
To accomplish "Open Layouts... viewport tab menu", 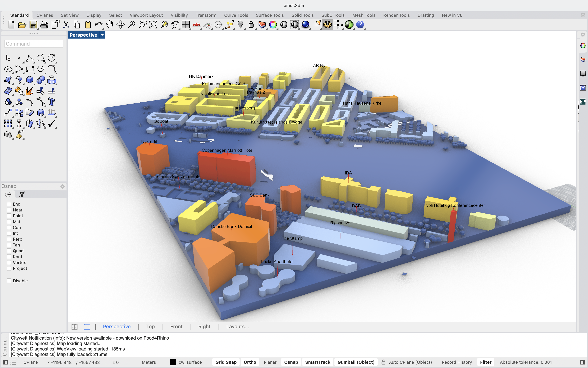I will pyautogui.click(x=237, y=327).
